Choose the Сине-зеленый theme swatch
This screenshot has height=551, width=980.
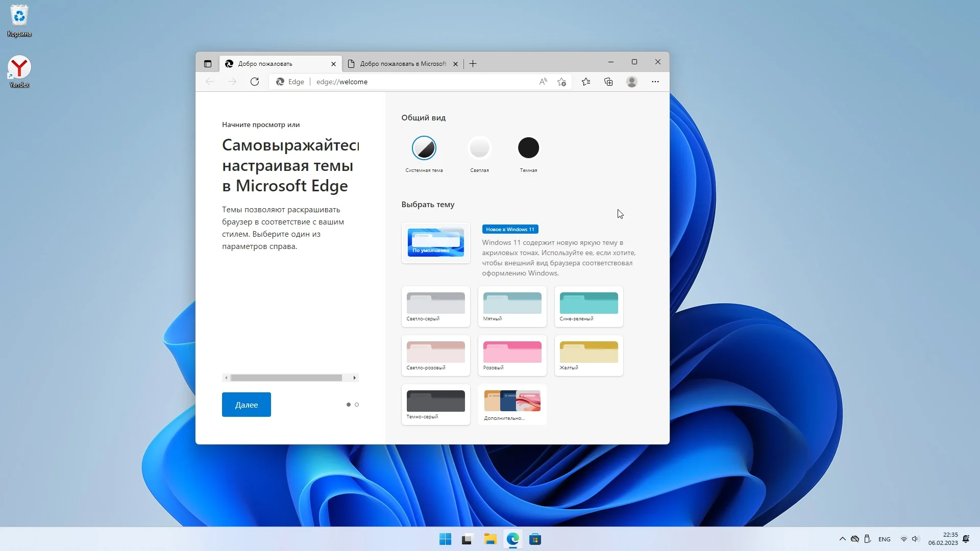click(589, 306)
